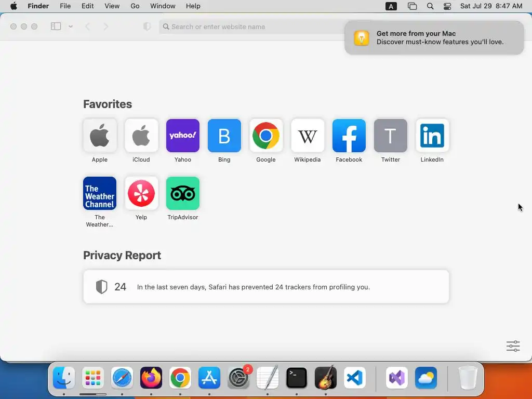
Task: Click the date and time in menu bar
Action: (491, 6)
